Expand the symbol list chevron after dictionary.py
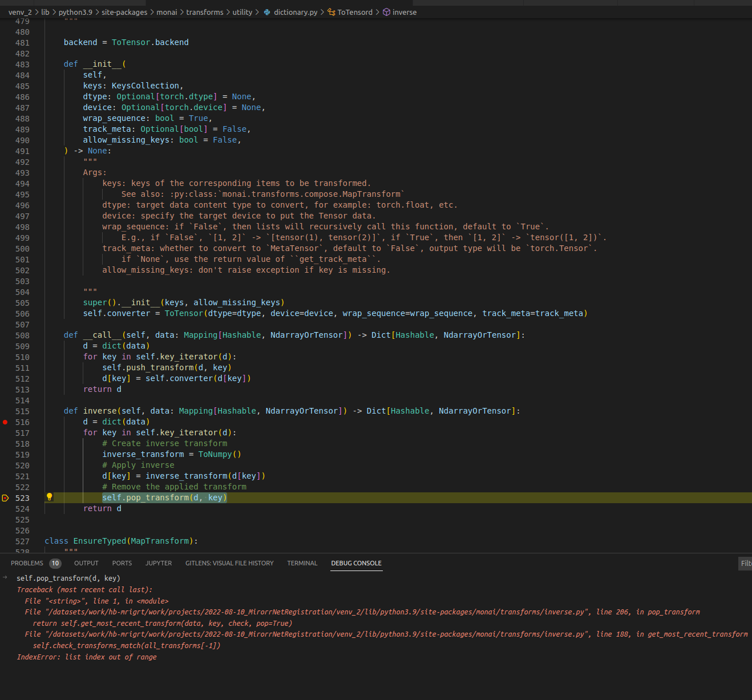 click(x=321, y=12)
